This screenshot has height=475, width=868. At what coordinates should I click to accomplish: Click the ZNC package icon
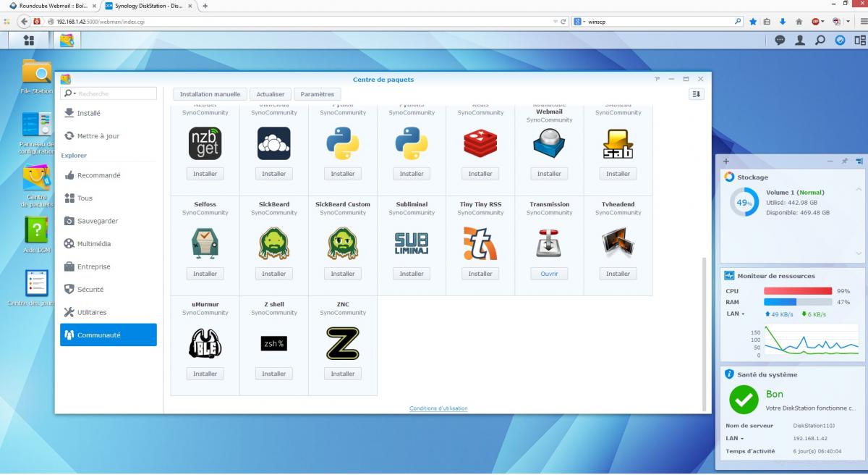tap(342, 343)
